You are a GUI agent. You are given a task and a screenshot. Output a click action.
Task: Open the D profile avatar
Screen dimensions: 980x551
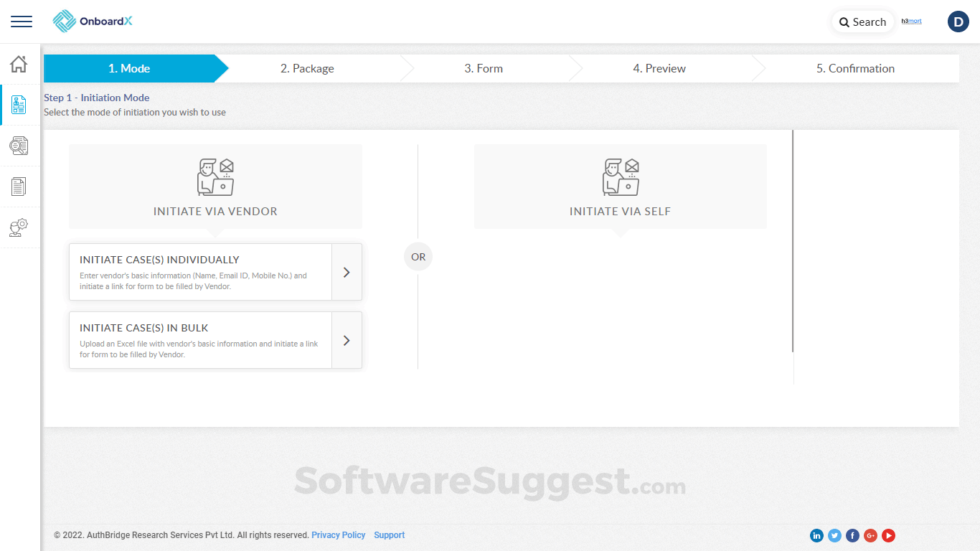(958, 22)
